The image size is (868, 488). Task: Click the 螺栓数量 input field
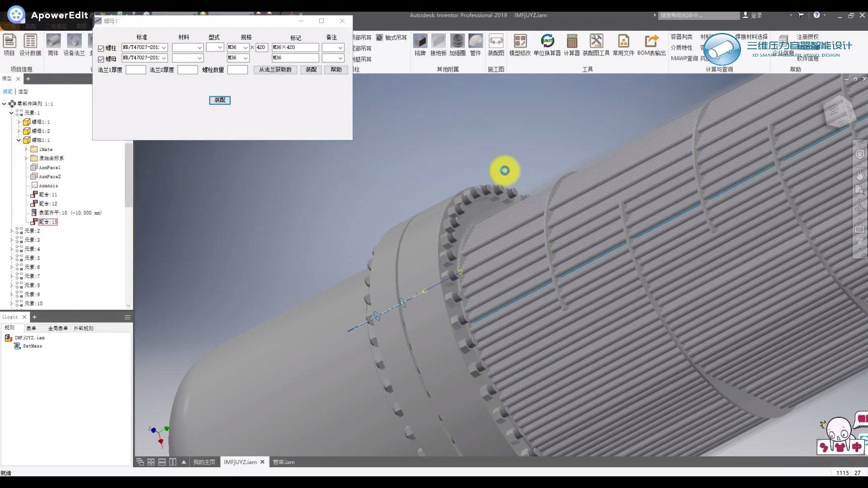237,70
